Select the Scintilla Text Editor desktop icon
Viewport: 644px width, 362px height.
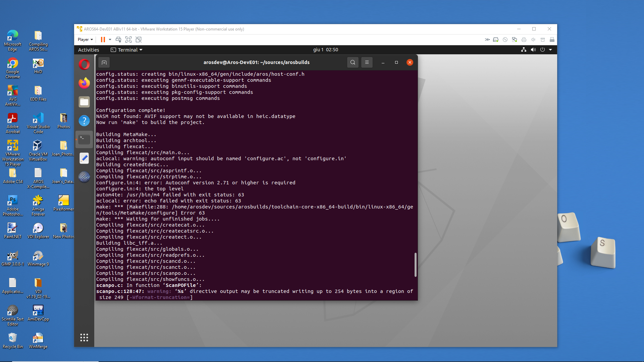pyautogui.click(x=13, y=315)
